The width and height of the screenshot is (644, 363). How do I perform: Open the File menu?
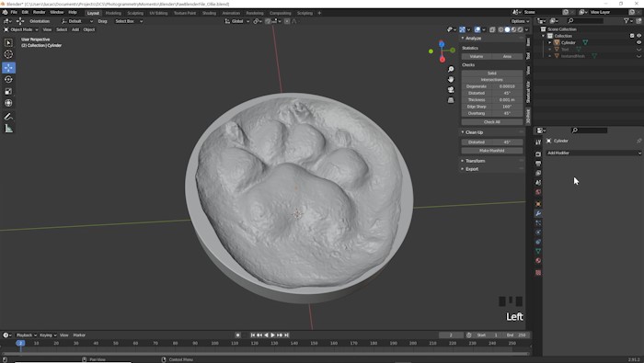[14, 12]
